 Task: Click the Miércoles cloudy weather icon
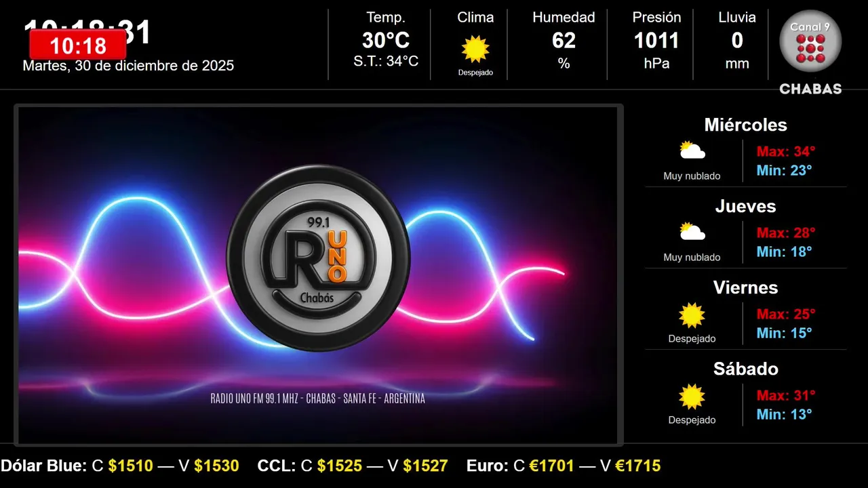tap(692, 150)
